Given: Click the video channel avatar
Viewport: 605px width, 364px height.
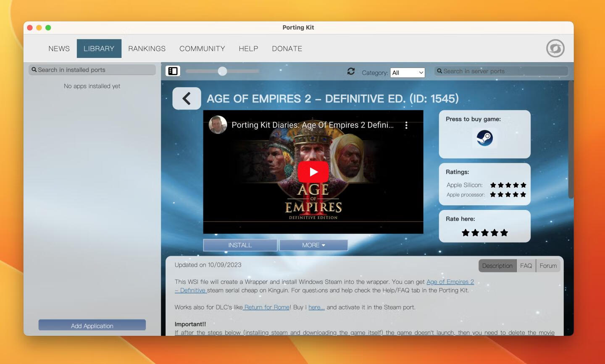Looking at the screenshot, I should pyautogui.click(x=218, y=125).
